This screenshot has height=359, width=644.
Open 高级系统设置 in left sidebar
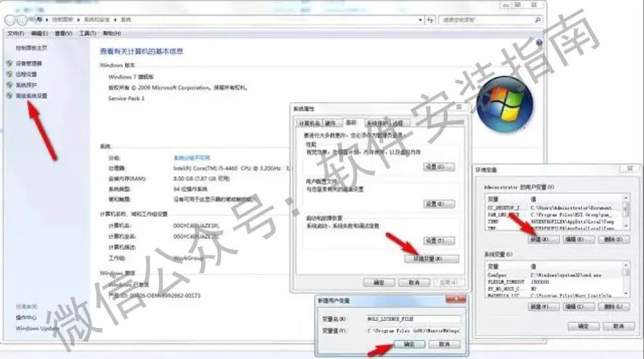point(31,96)
